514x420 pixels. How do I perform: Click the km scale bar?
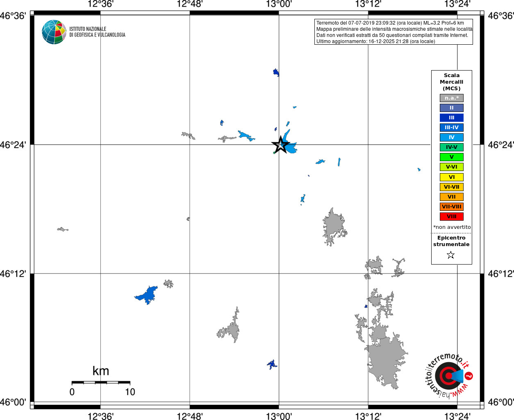(101, 383)
